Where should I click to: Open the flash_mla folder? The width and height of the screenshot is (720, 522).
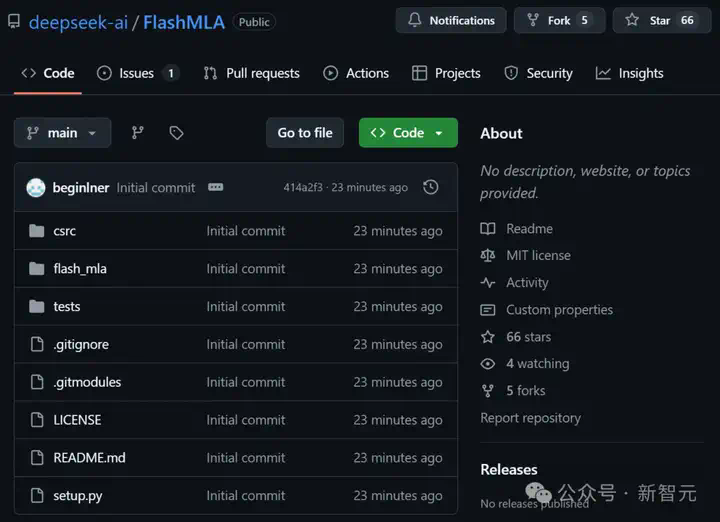(80, 269)
